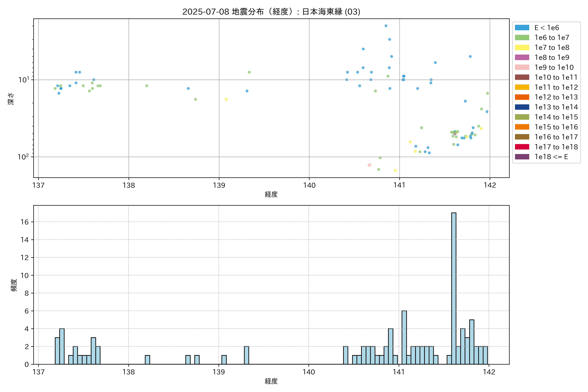Screen dimensions: 588x392
Task: Click the navy 1e13 to 1e14 legend swatch
Action: tap(522, 107)
